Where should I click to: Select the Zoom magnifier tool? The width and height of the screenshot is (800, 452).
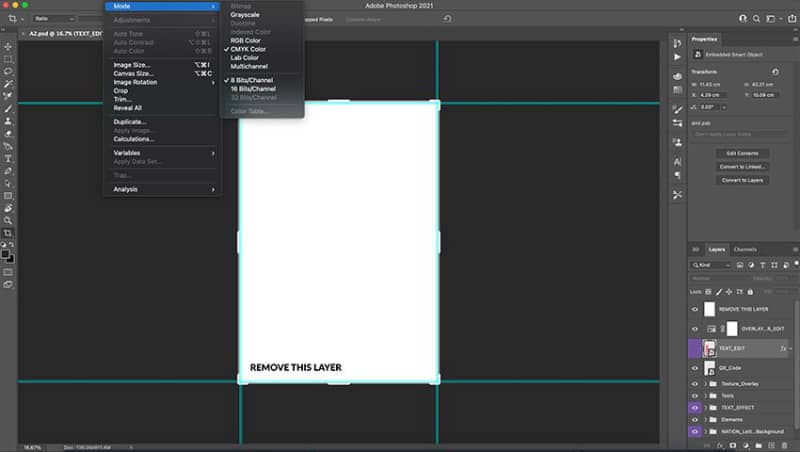(x=8, y=221)
